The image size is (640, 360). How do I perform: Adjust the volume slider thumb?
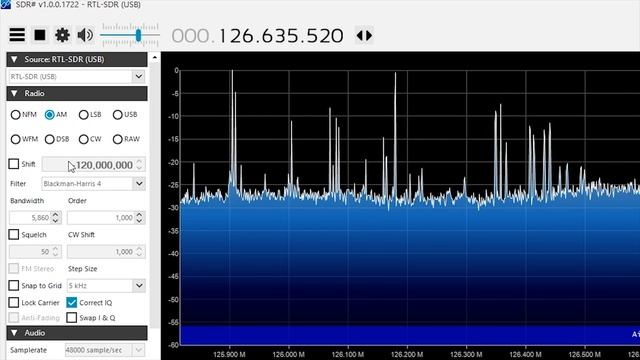click(138, 35)
